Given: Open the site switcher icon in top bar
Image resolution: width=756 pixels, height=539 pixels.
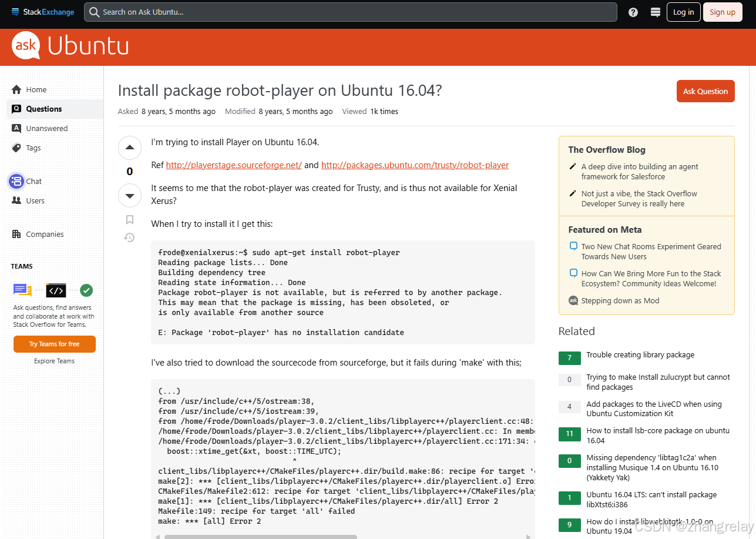Looking at the screenshot, I should 656,12.
